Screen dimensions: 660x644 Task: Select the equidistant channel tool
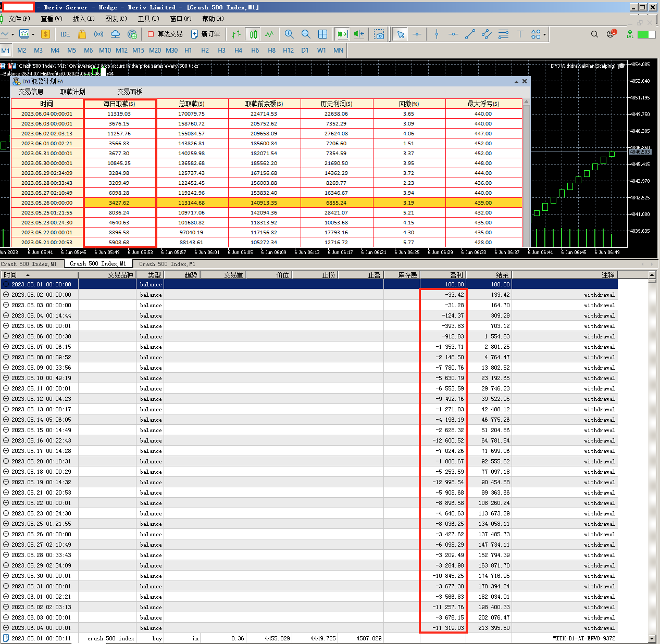point(487,34)
